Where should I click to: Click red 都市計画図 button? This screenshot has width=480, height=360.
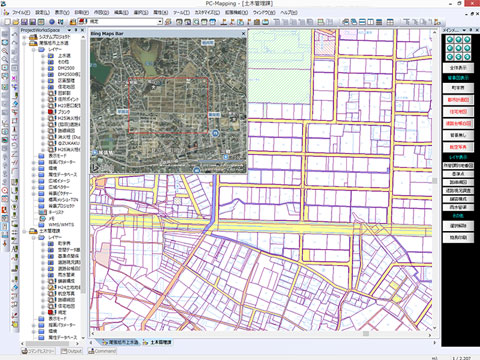(458, 100)
